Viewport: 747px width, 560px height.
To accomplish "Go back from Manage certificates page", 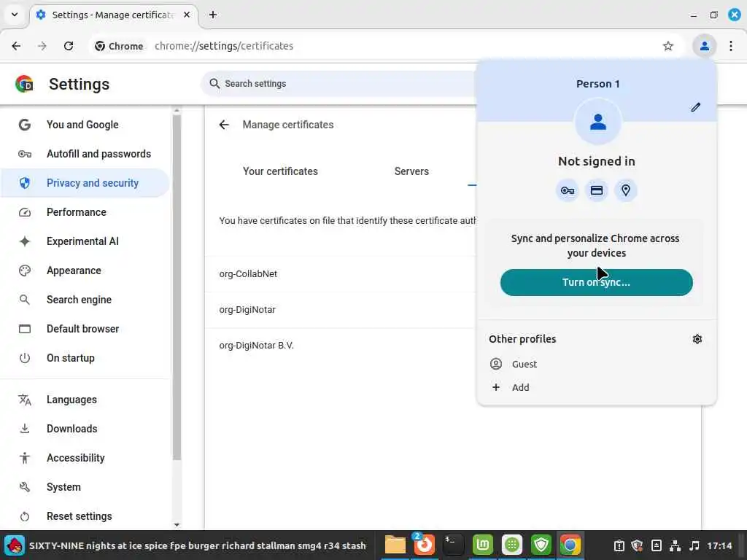I will [224, 125].
